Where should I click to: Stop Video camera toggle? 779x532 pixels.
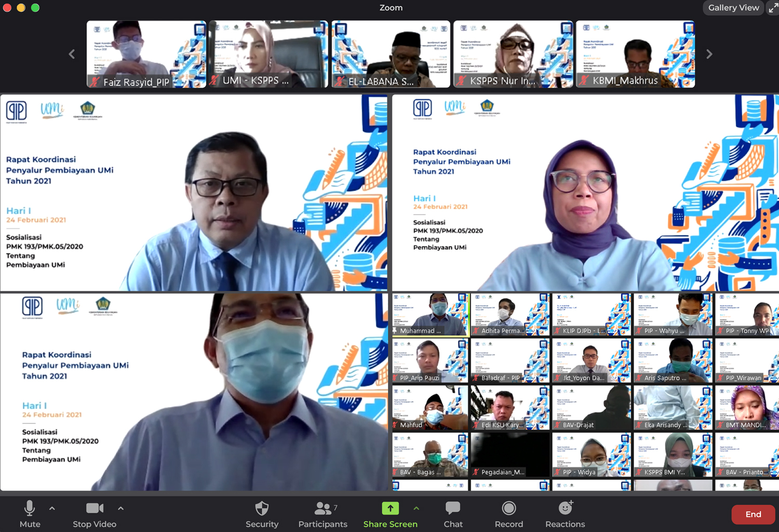click(x=95, y=509)
